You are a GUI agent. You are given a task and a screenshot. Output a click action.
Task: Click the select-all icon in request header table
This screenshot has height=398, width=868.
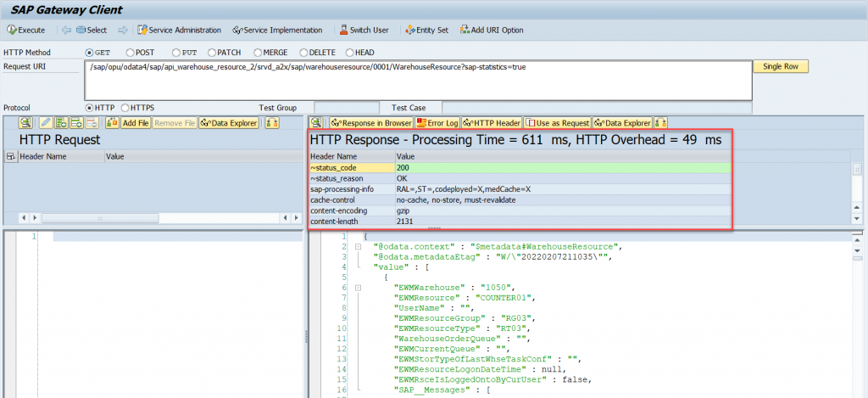pyautogui.click(x=10, y=156)
